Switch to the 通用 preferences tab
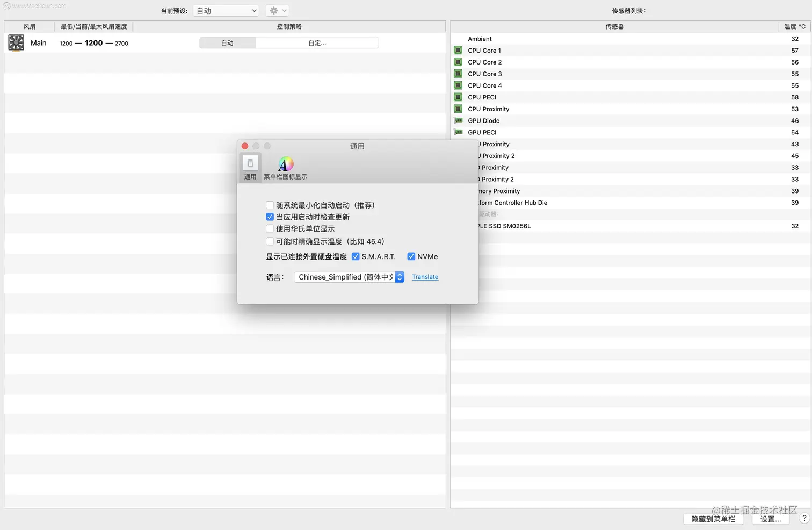The image size is (812, 530). (250, 168)
